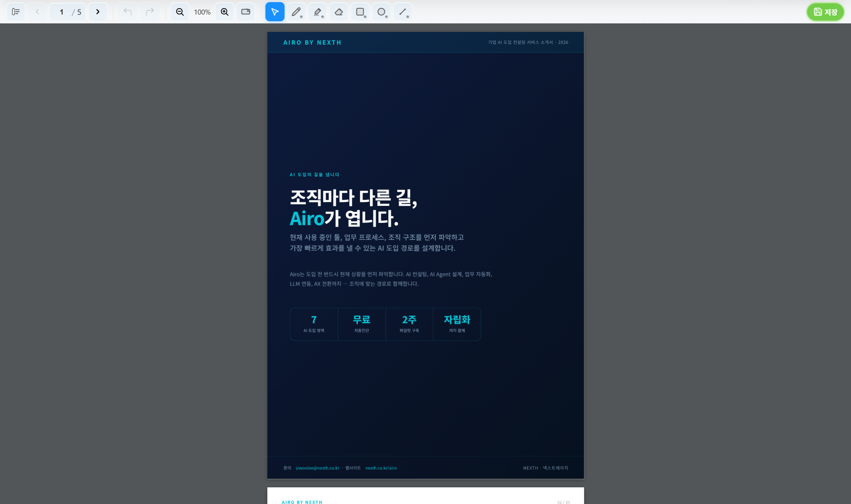Viewport: 851px width, 504px height.
Task: Click the 'AI 도입의 길을 냅니다' tagline
Action: [314, 174]
